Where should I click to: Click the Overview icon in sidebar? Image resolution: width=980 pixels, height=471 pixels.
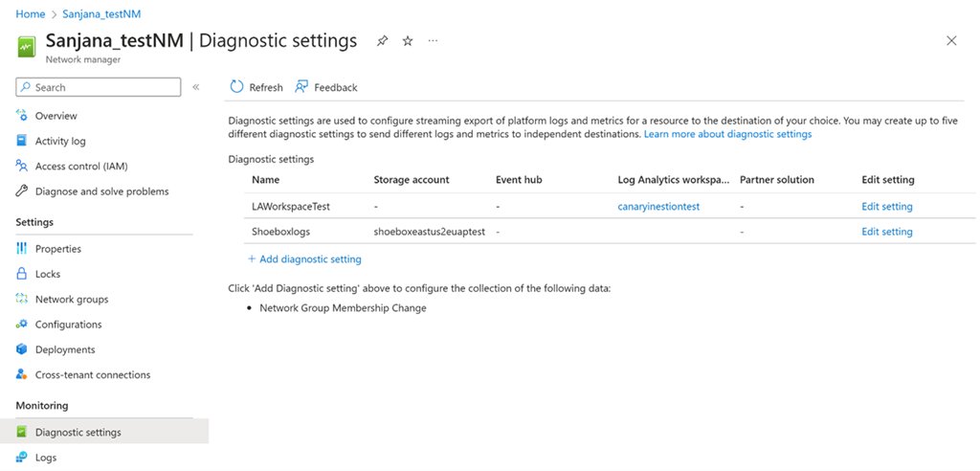coord(22,116)
